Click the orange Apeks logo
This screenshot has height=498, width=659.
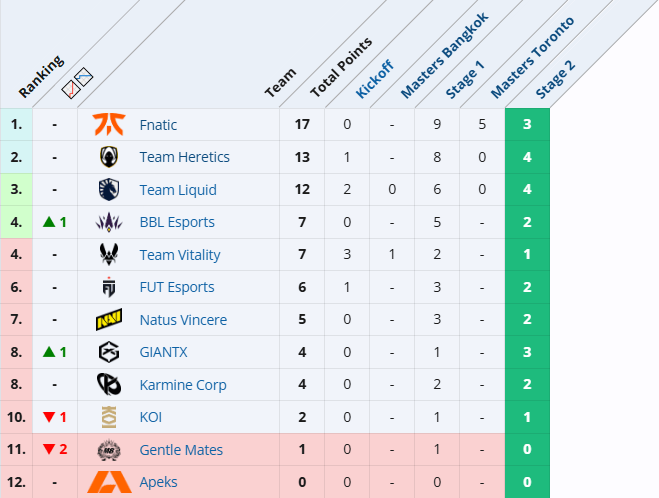[x=109, y=482]
